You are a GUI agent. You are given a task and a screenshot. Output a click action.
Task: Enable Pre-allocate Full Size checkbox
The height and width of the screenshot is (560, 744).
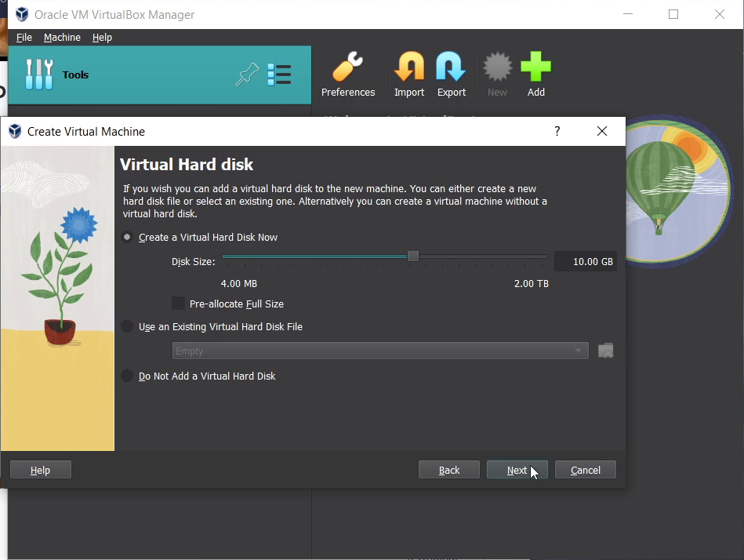(x=179, y=304)
